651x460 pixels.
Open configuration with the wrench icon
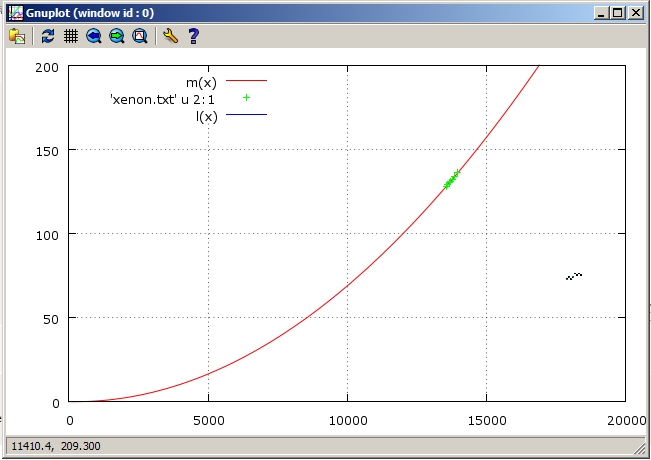pyautogui.click(x=171, y=36)
